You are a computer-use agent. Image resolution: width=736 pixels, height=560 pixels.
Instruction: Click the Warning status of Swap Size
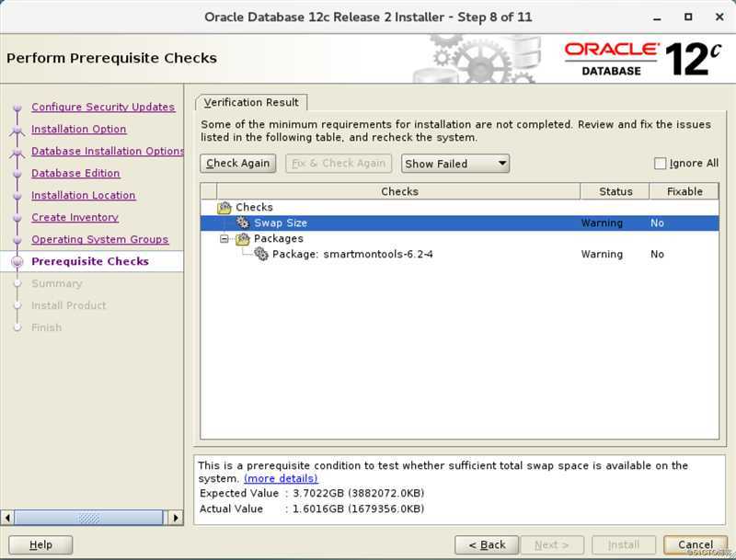[602, 223]
